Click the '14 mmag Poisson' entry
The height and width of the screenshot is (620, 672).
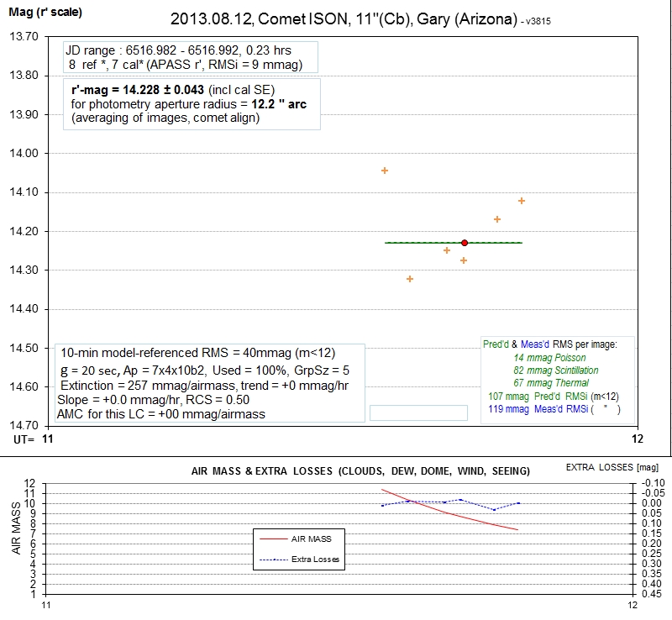coord(549,358)
